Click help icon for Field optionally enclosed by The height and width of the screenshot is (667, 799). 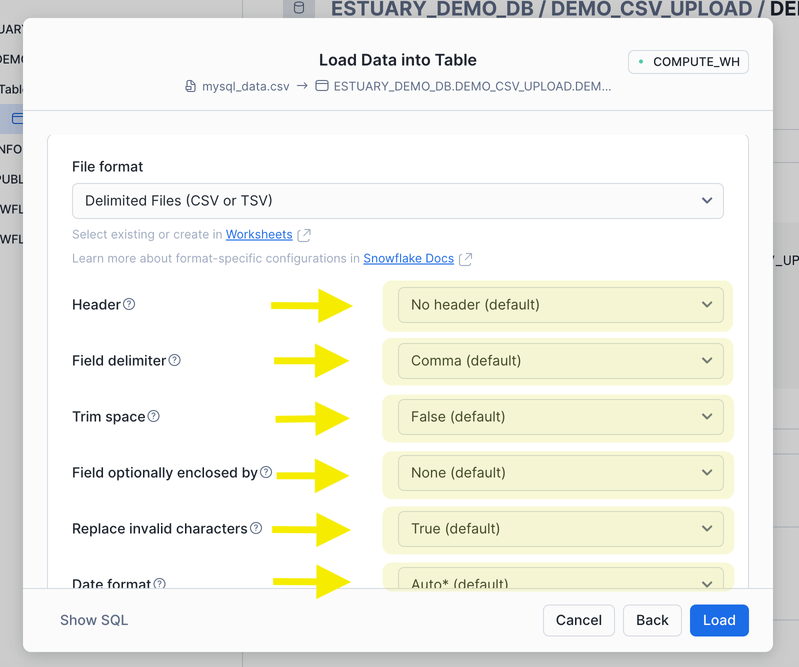266,472
